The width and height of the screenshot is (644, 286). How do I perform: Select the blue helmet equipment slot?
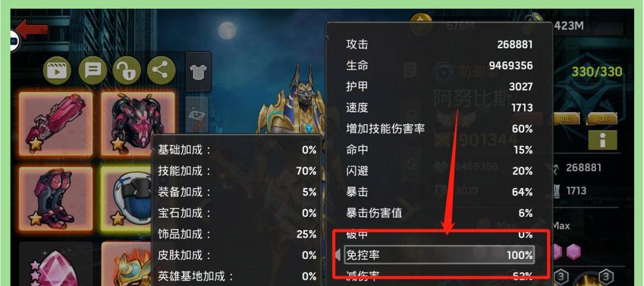coord(126,199)
